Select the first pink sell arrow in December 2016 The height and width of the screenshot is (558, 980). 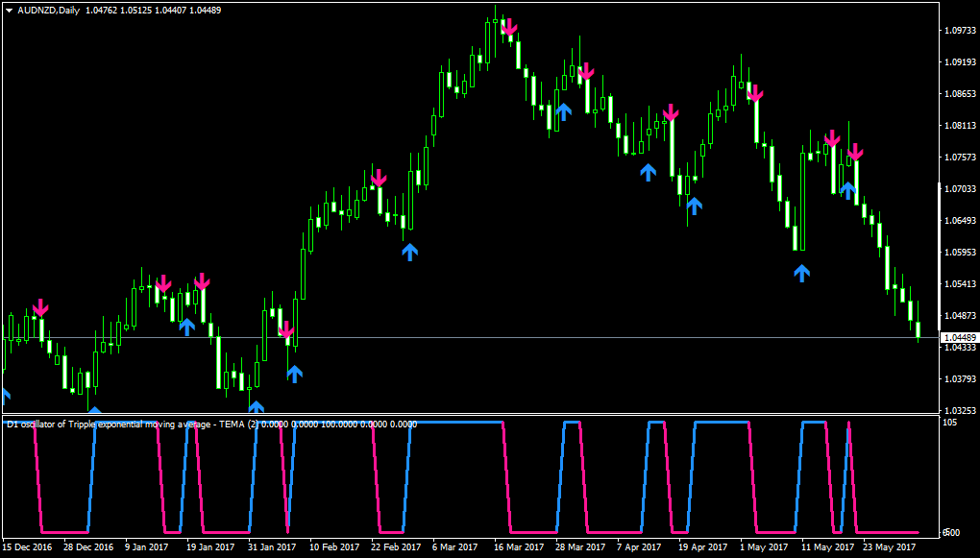[x=40, y=307]
